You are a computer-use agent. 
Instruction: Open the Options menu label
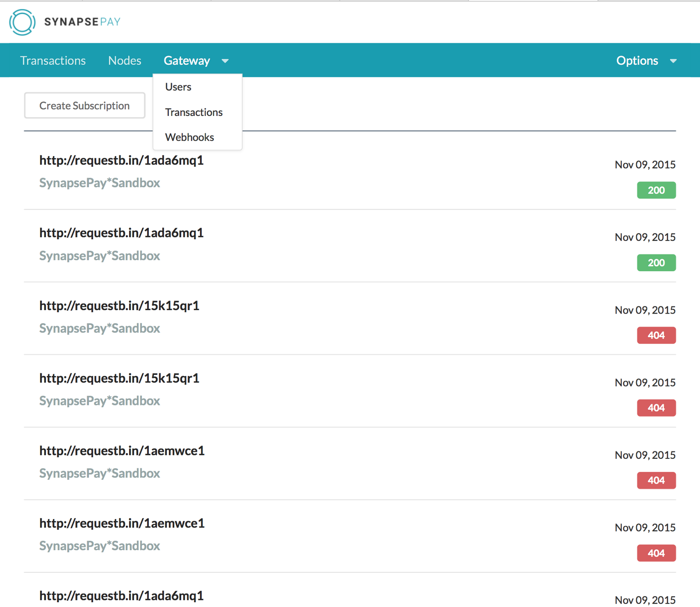637,60
